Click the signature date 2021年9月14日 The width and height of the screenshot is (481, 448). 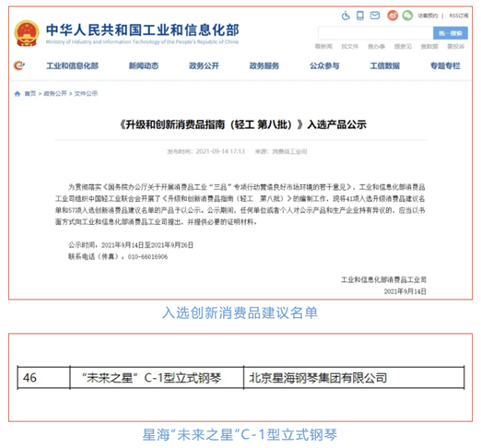tap(405, 291)
